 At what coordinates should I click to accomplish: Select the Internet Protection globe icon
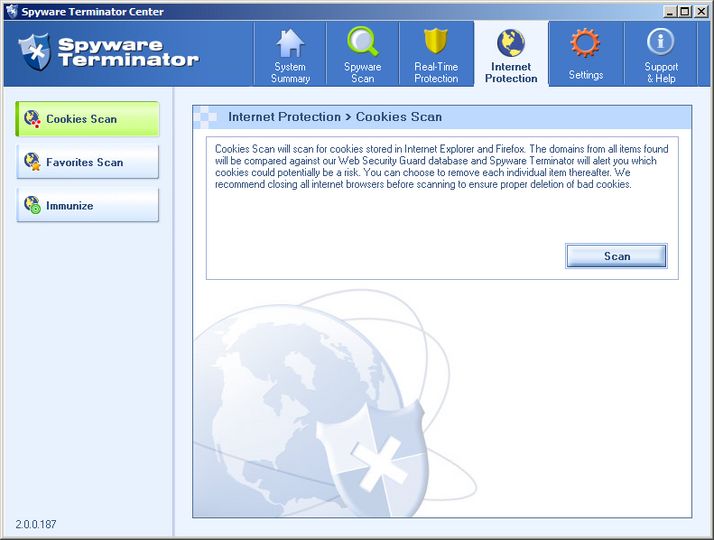(511, 43)
